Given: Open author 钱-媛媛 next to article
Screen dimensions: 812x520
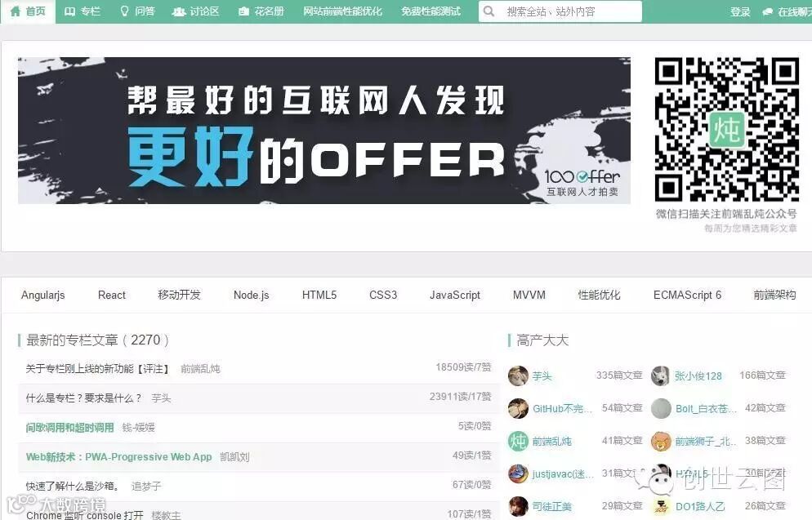Looking at the screenshot, I should (139, 428).
